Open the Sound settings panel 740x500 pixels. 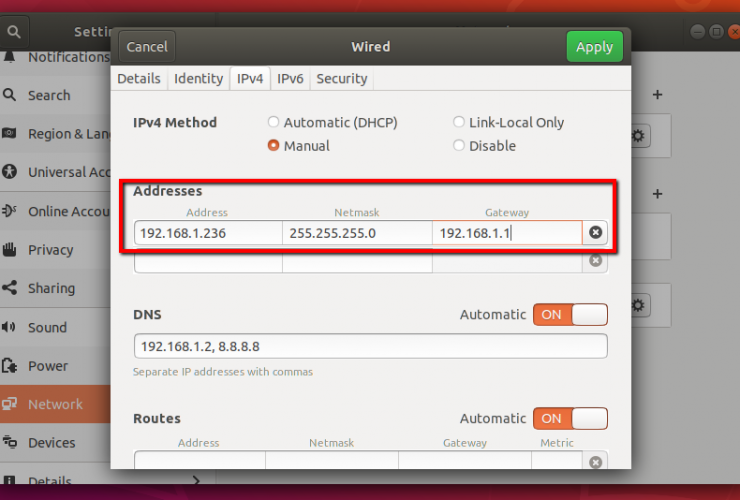47,327
